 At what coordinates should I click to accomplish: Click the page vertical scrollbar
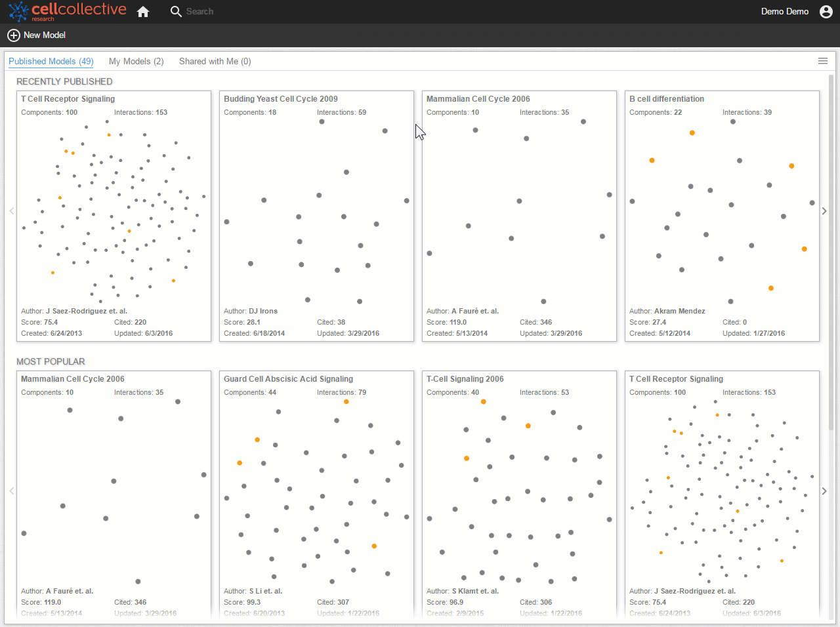tap(831, 253)
